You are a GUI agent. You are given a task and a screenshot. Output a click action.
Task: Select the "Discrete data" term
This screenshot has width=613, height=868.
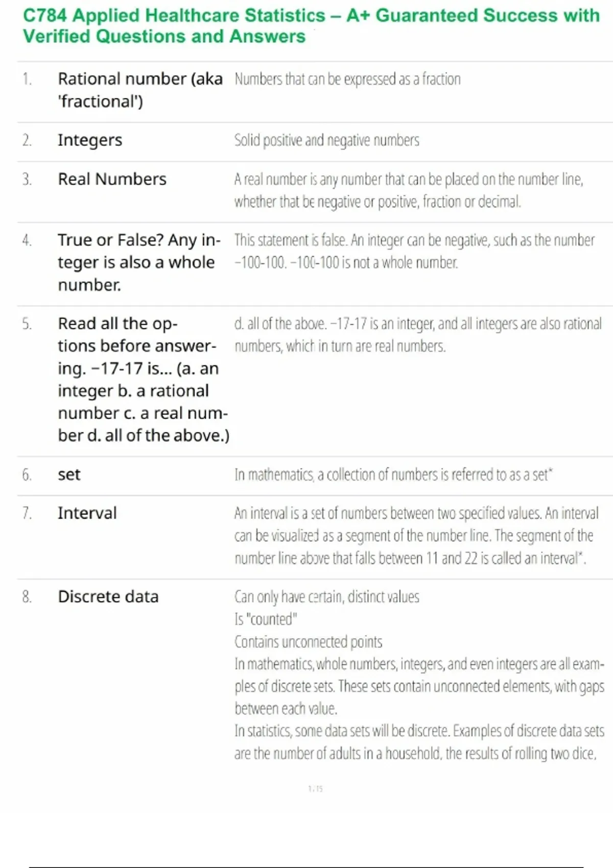click(108, 596)
